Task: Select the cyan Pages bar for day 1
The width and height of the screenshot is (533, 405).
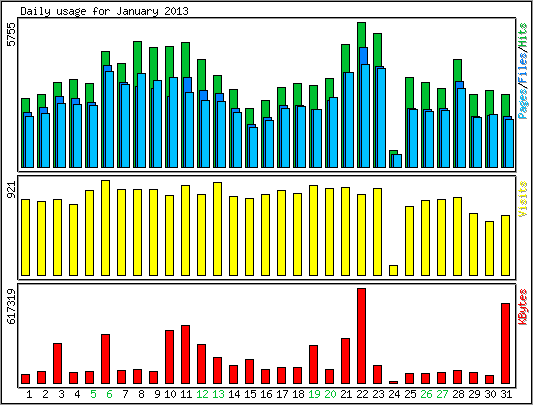Action: point(30,142)
